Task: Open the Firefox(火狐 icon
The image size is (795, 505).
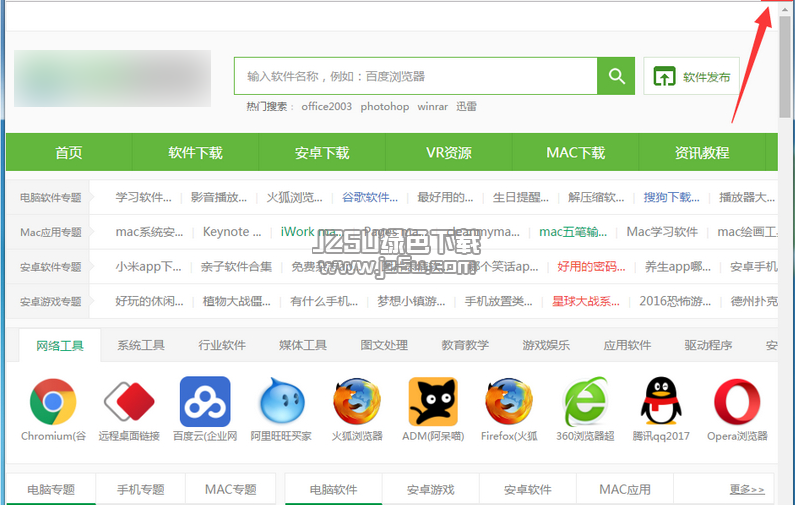Action: 509,402
